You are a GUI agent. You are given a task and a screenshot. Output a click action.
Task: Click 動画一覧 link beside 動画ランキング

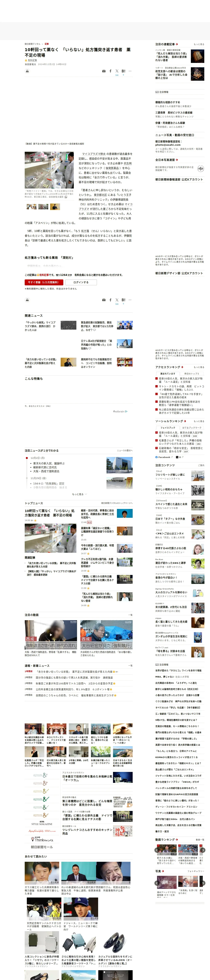(200, 840)
